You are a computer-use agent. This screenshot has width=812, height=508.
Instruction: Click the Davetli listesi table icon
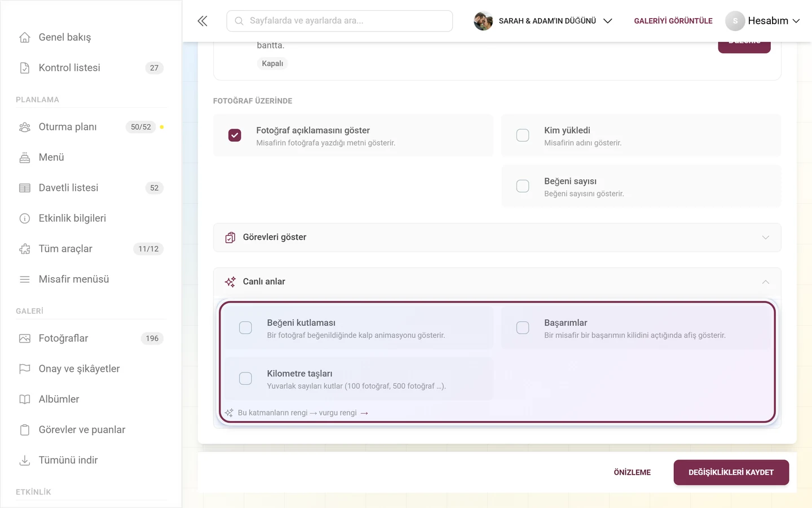(25, 188)
